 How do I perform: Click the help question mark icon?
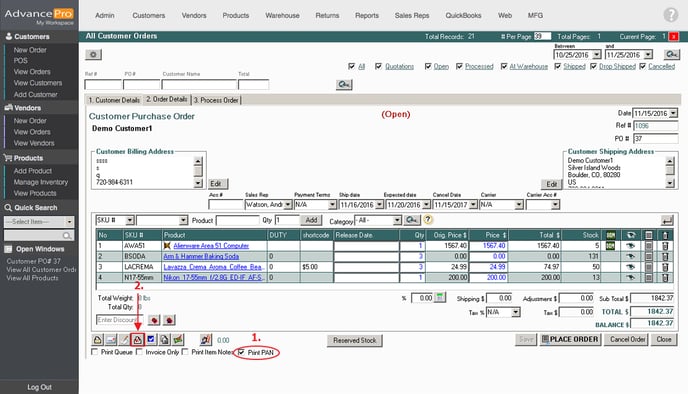click(670, 15)
